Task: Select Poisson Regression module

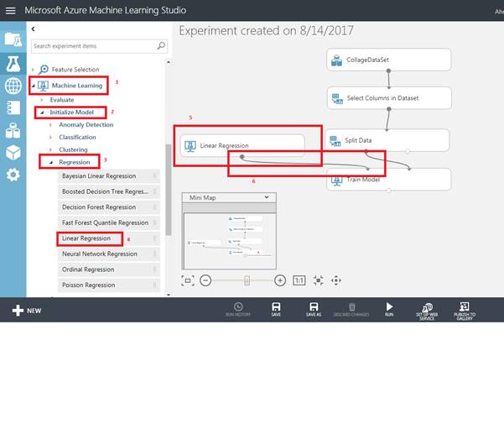Action: [x=109, y=285]
